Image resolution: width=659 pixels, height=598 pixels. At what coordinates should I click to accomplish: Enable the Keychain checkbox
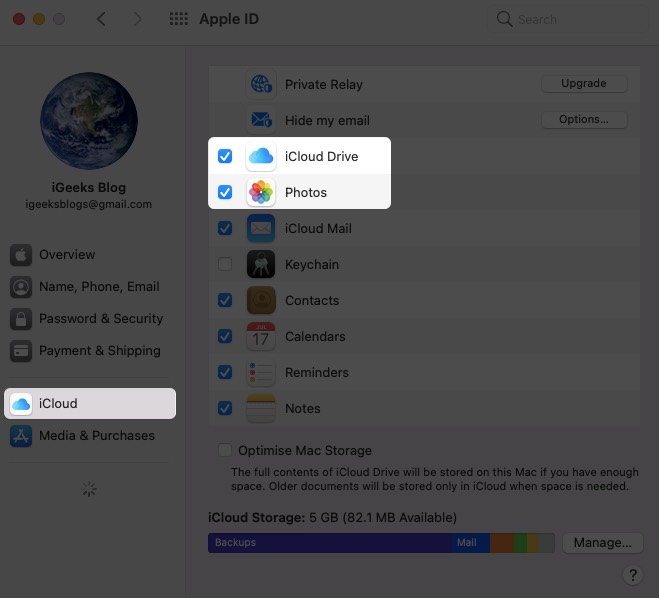pyautogui.click(x=225, y=265)
